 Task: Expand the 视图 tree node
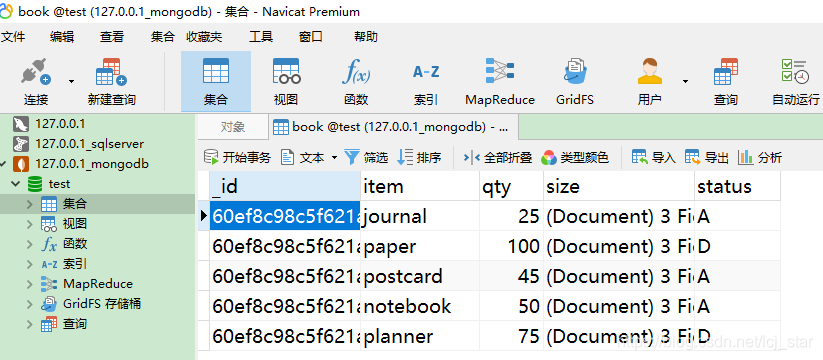point(29,224)
